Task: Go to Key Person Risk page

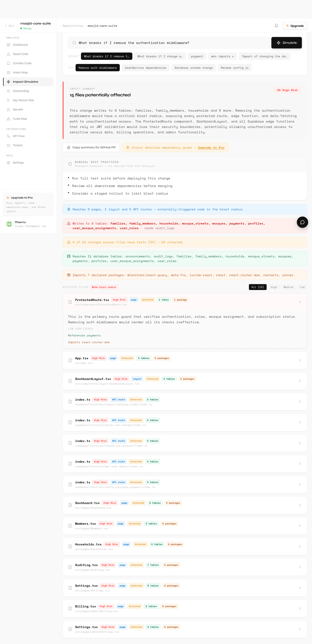Action: (x=28, y=100)
